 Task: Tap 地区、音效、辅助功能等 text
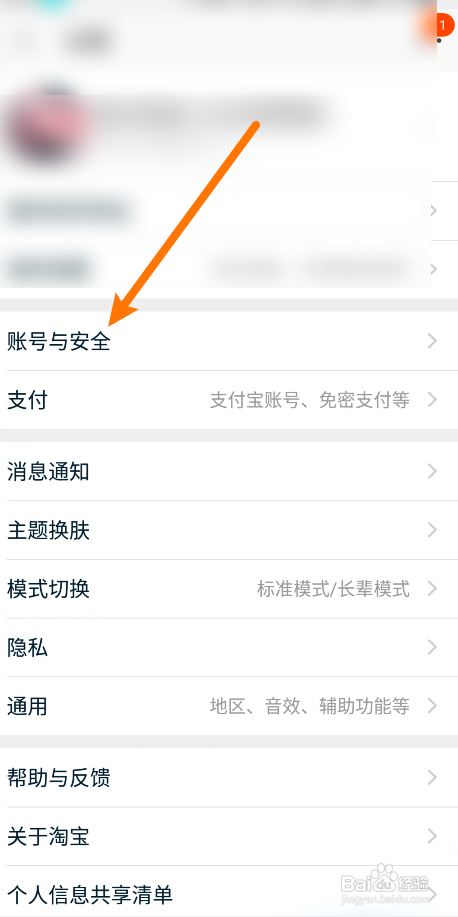pos(309,706)
